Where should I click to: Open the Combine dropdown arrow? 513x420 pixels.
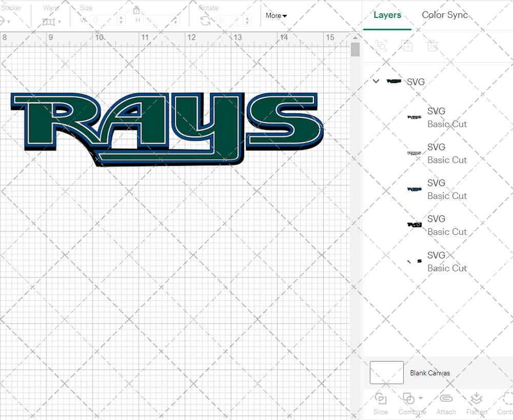point(421,398)
